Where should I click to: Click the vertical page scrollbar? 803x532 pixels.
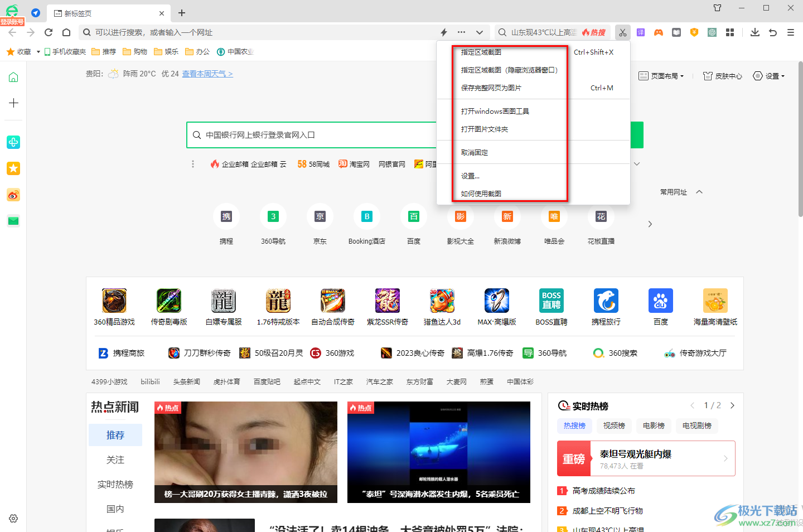click(800, 139)
